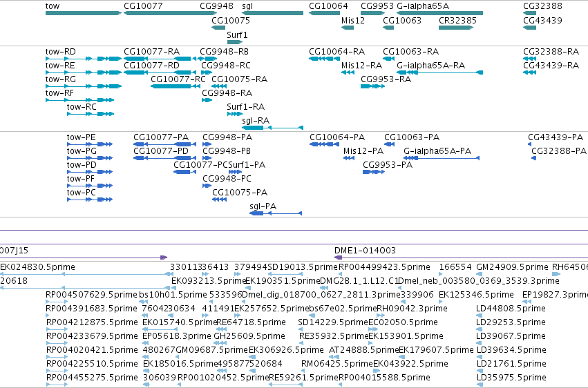Image resolution: width=588 pixels, height=388 pixels.
Task: Select the Mis12-PA protein
Action: tap(349, 158)
